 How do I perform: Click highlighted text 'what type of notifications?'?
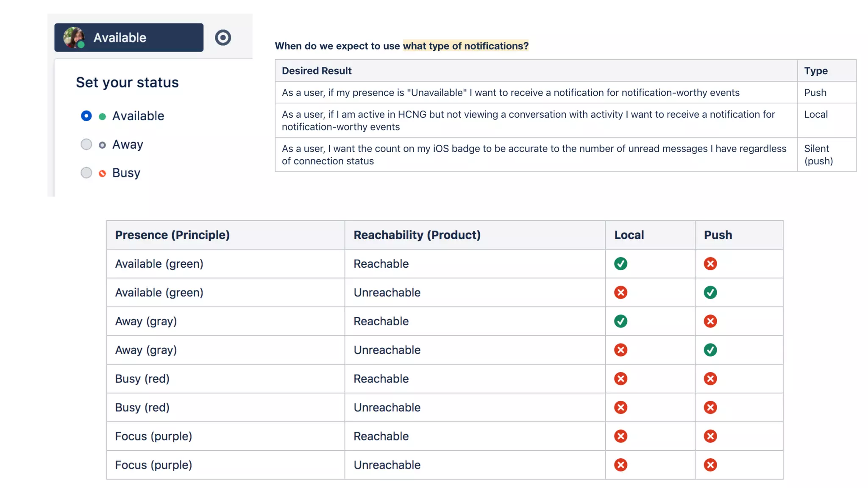(465, 46)
